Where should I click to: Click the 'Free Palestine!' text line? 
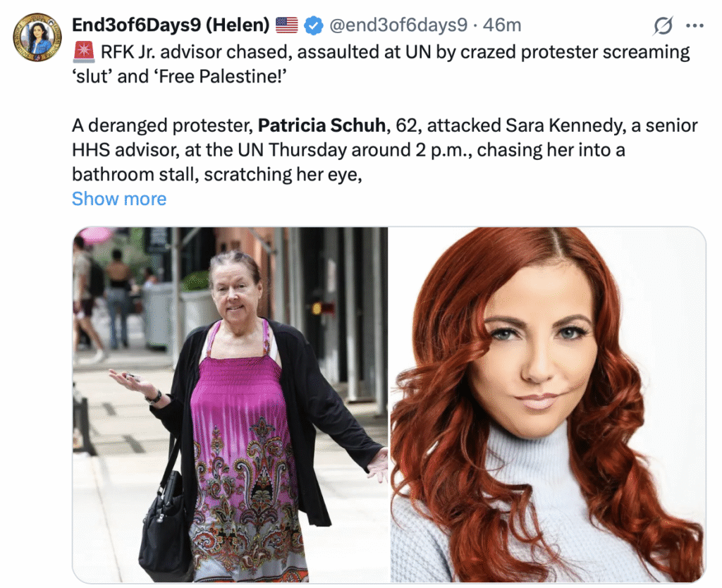click(179, 76)
